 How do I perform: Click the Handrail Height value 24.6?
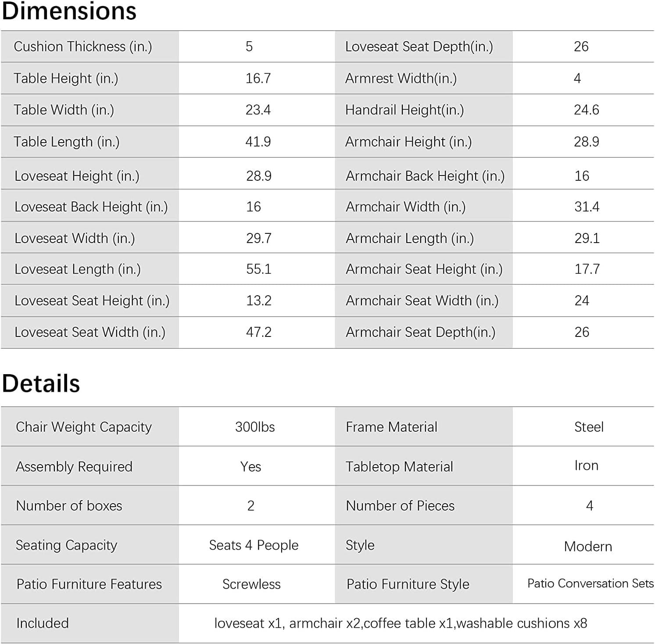[587, 110]
